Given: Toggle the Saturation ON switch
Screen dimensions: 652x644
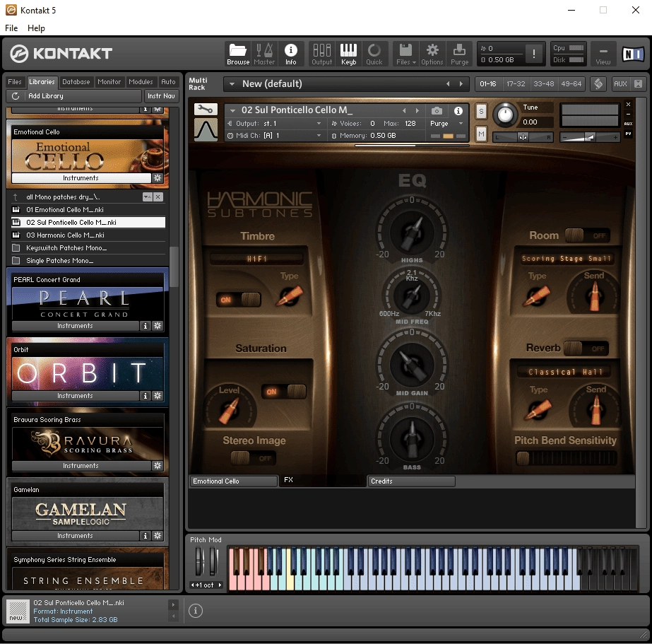Looking at the screenshot, I should (x=284, y=392).
